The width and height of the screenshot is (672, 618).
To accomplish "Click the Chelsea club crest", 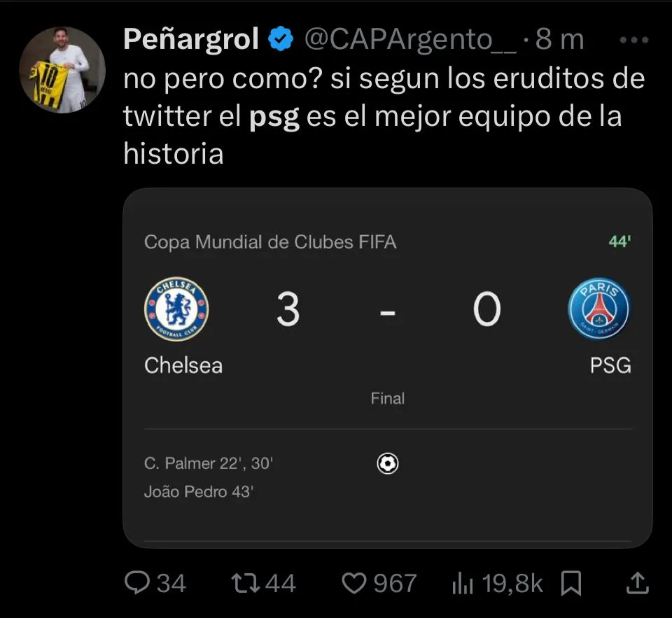I will tap(176, 309).
